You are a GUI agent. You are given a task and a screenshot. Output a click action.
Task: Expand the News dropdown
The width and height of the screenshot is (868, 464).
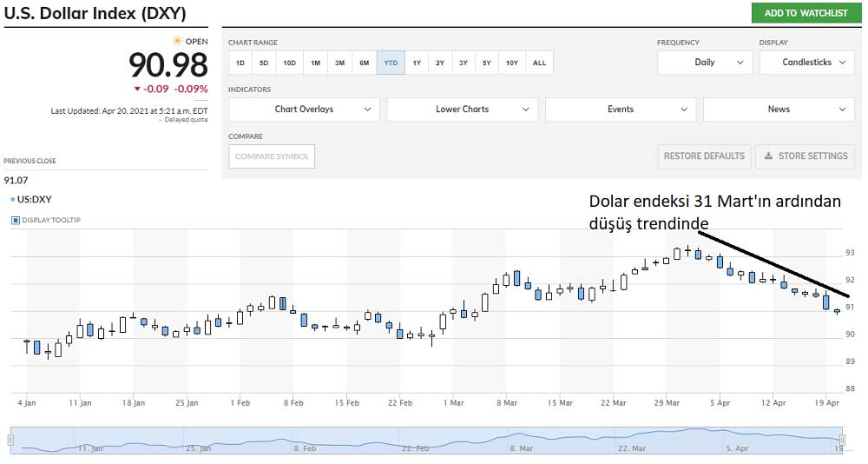779,109
